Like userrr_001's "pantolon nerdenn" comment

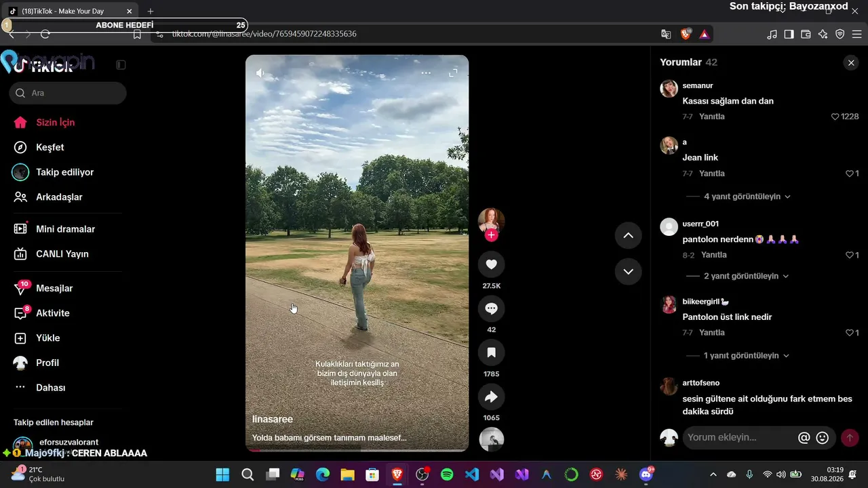tap(849, 255)
